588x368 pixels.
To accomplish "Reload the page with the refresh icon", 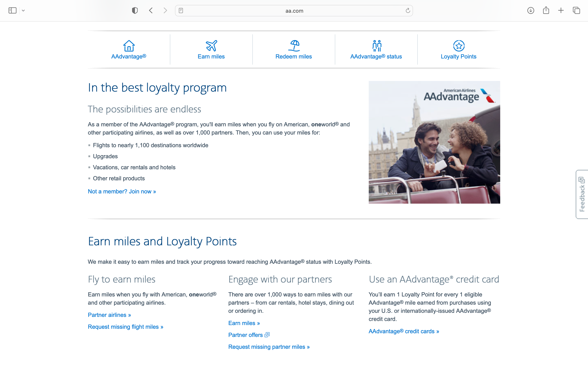I will coord(408,10).
